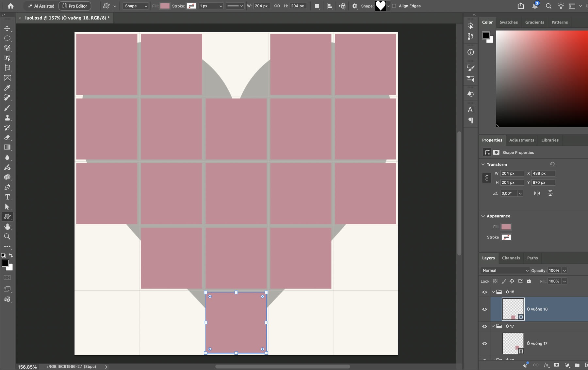Toggle lock transparent pixels
This screenshot has width=588, height=370.
pos(495,281)
